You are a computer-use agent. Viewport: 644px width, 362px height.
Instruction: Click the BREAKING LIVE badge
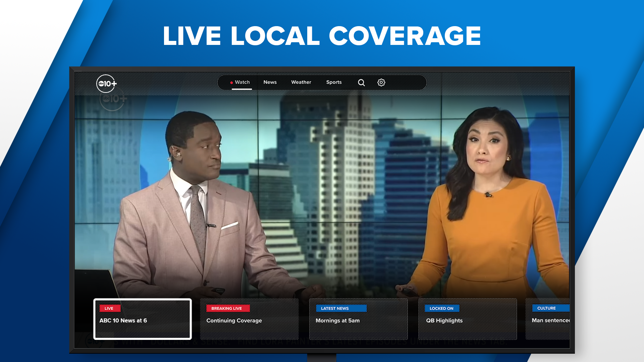[228, 308]
